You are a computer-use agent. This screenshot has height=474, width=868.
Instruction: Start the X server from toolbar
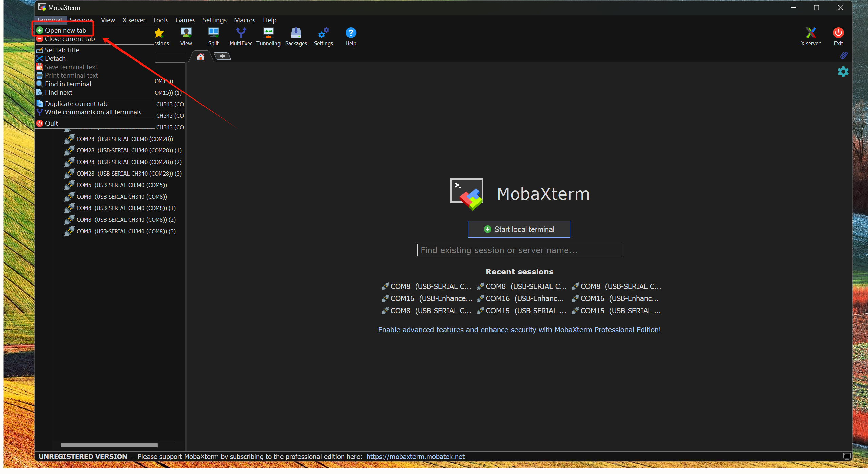810,37
